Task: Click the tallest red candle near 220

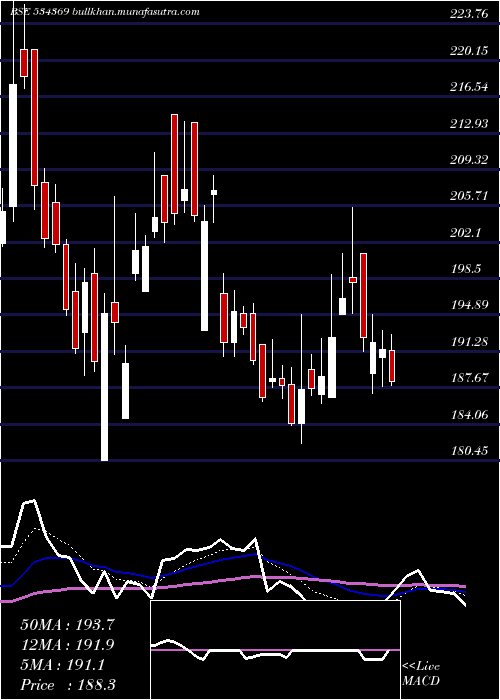Action: (x=34, y=117)
